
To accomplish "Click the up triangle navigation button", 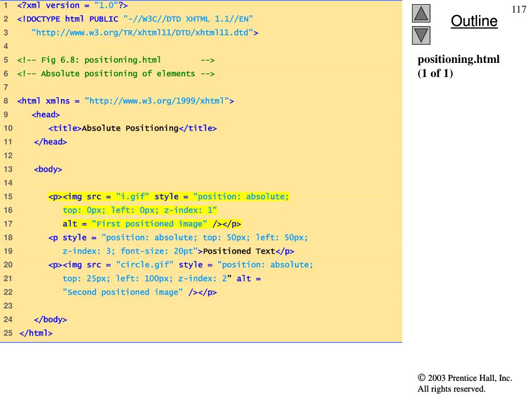I will pyautogui.click(x=421, y=14).
